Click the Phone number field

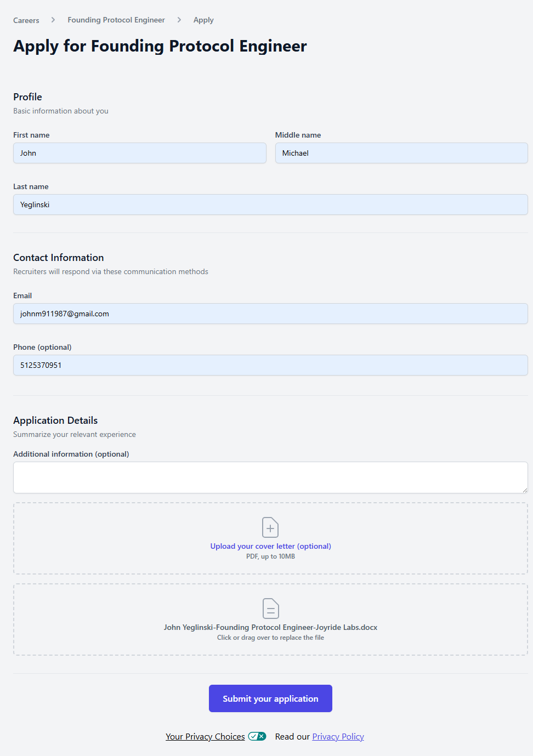(x=270, y=365)
